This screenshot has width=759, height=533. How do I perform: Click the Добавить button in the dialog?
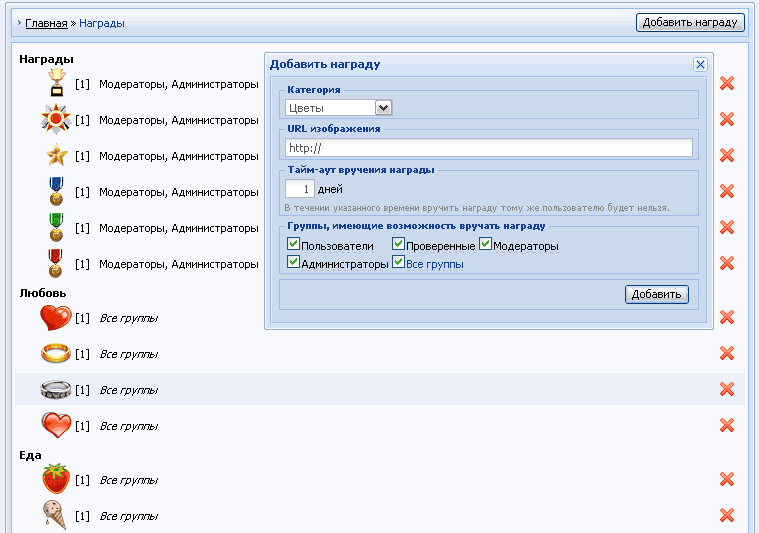click(x=656, y=294)
